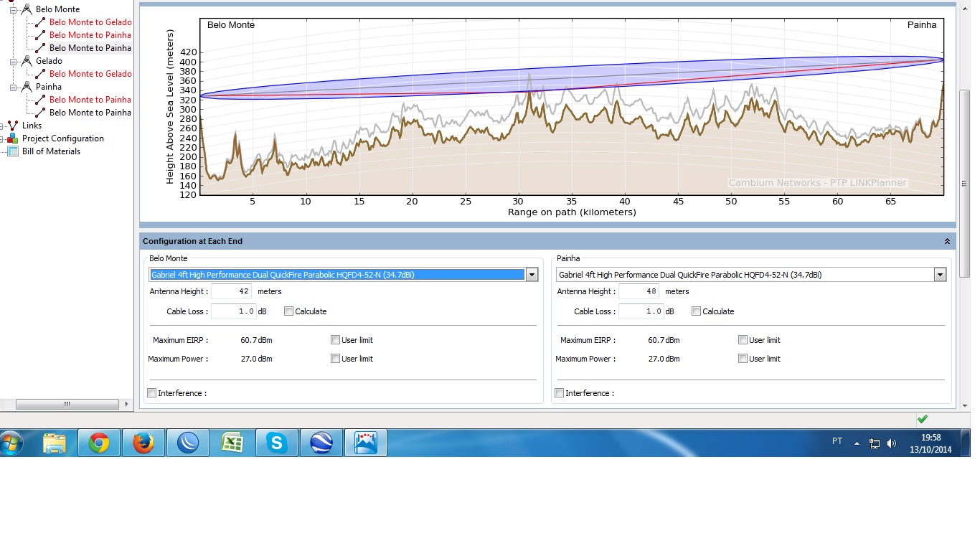The height and width of the screenshot is (551, 980).
Task: Enable Calculate cable loss for Belo Monte
Action: pos(288,311)
